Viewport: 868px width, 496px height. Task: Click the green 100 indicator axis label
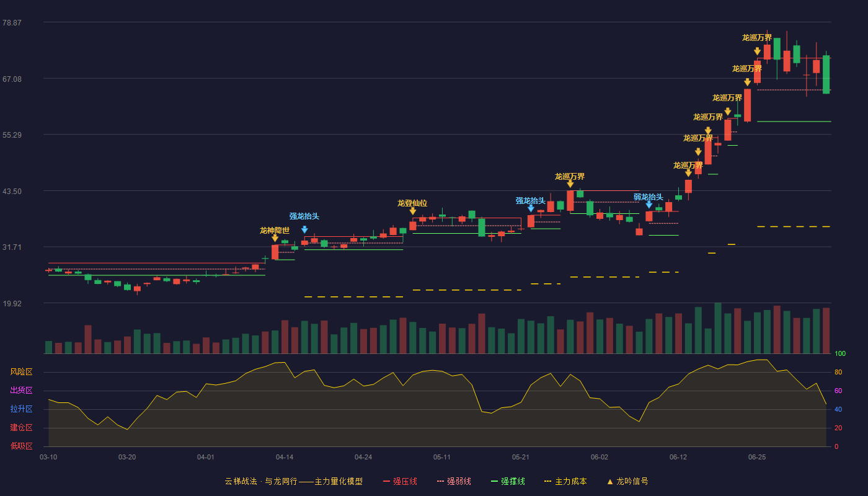pos(840,354)
